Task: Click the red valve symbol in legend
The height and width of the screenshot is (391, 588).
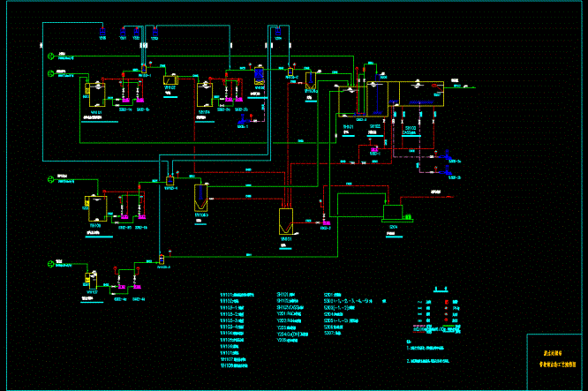Action: (446, 302)
